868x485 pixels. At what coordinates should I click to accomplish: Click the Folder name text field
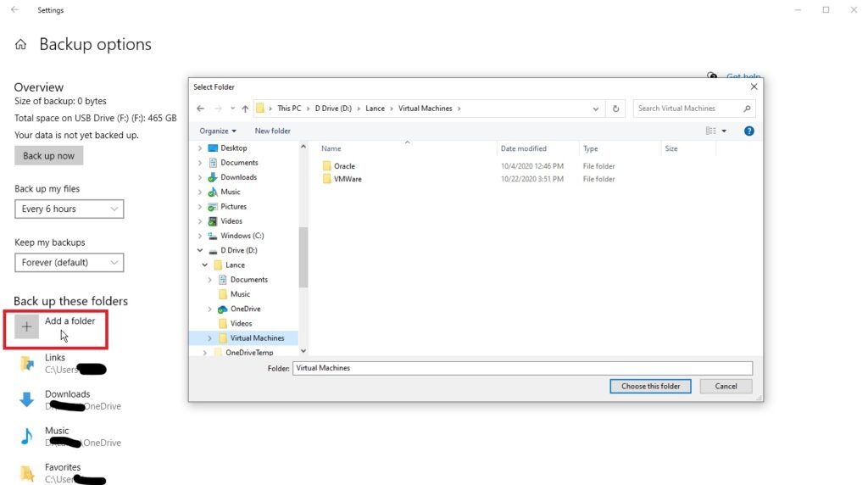522,368
